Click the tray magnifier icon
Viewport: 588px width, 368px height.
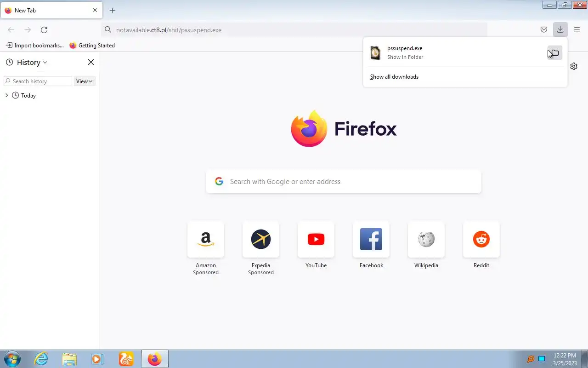(530, 359)
